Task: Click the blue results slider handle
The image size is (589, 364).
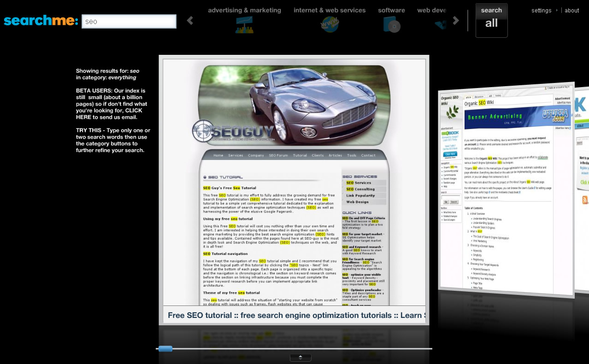Action: (165, 349)
